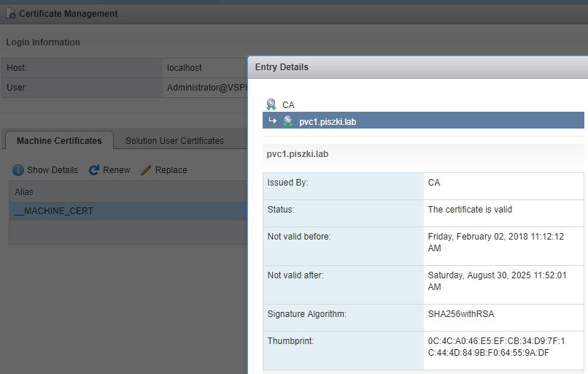Switch to Machine Certificates tab

point(59,140)
